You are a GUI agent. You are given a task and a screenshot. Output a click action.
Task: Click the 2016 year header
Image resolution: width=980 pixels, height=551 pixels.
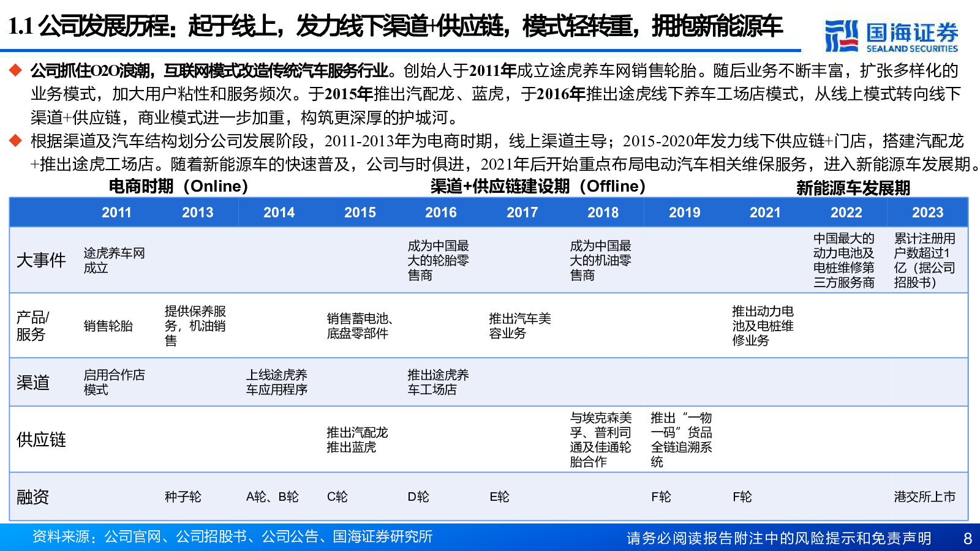click(441, 212)
